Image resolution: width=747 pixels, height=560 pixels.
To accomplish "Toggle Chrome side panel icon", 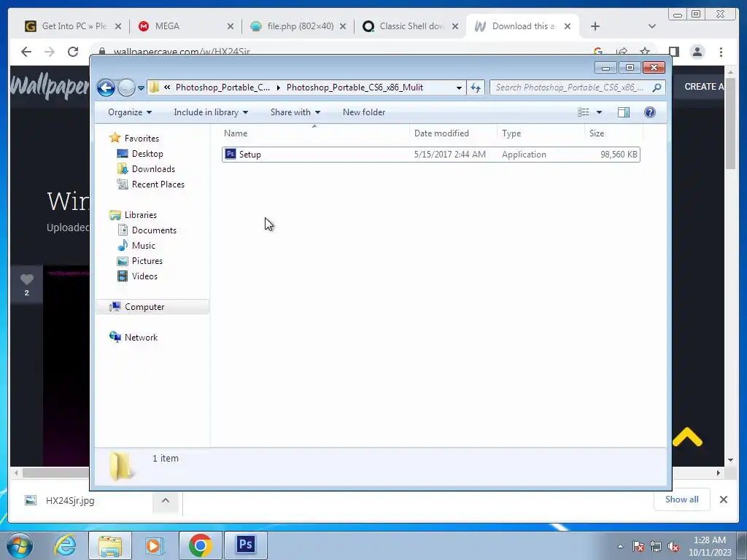I will pos(674,52).
